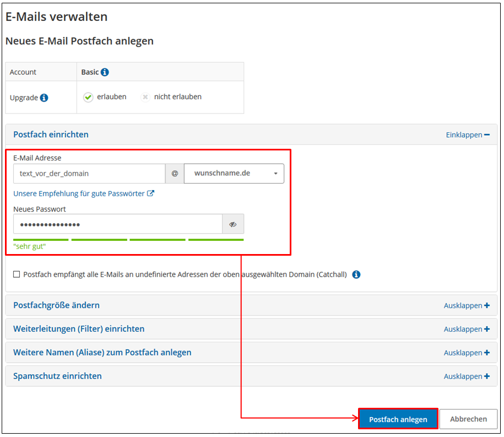Screen dimensions: 504x437
Task: Click the Catchall checkbox description text
Action: pos(185,274)
